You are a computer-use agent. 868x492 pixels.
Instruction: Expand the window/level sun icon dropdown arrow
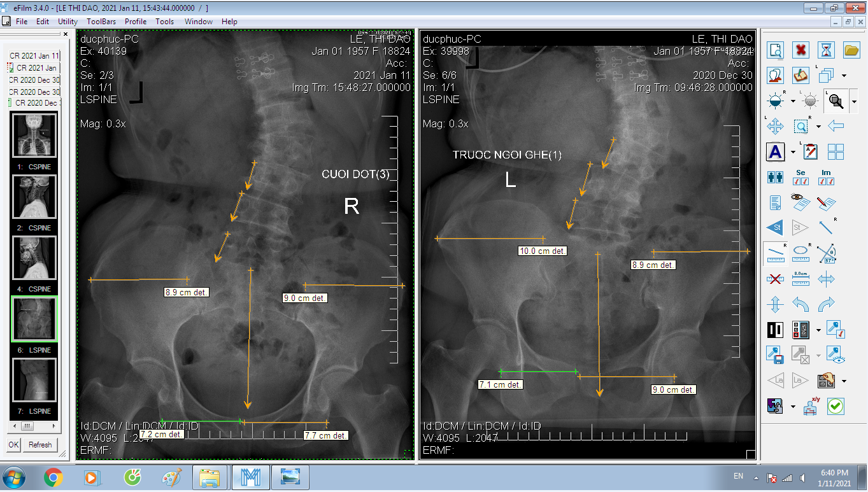792,101
